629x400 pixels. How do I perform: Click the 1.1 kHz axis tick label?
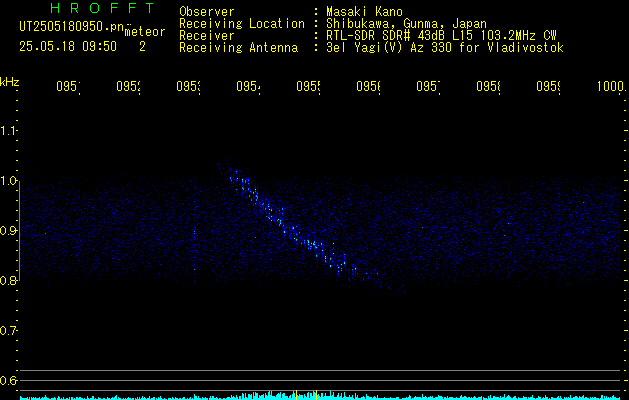(x=8, y=131)
